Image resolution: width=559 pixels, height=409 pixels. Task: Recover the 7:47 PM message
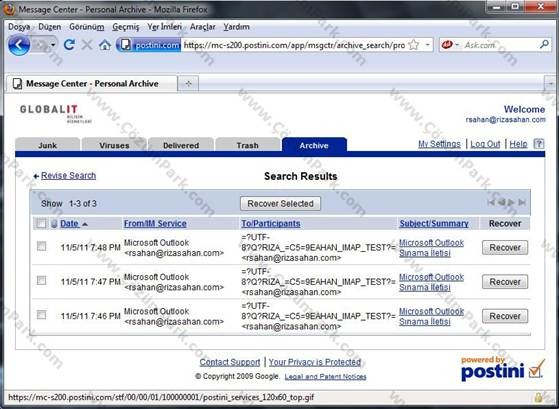point(505,282)
